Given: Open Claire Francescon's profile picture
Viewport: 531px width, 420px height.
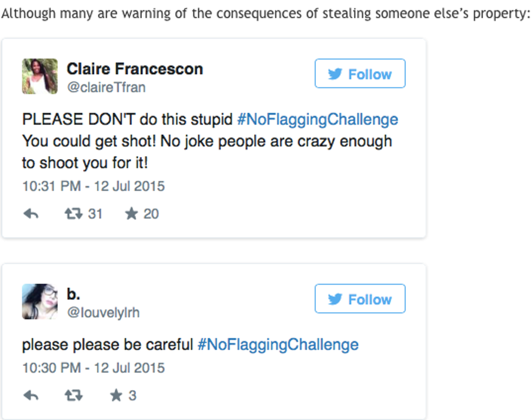Looking at the screenshot, I should (40, 76).
